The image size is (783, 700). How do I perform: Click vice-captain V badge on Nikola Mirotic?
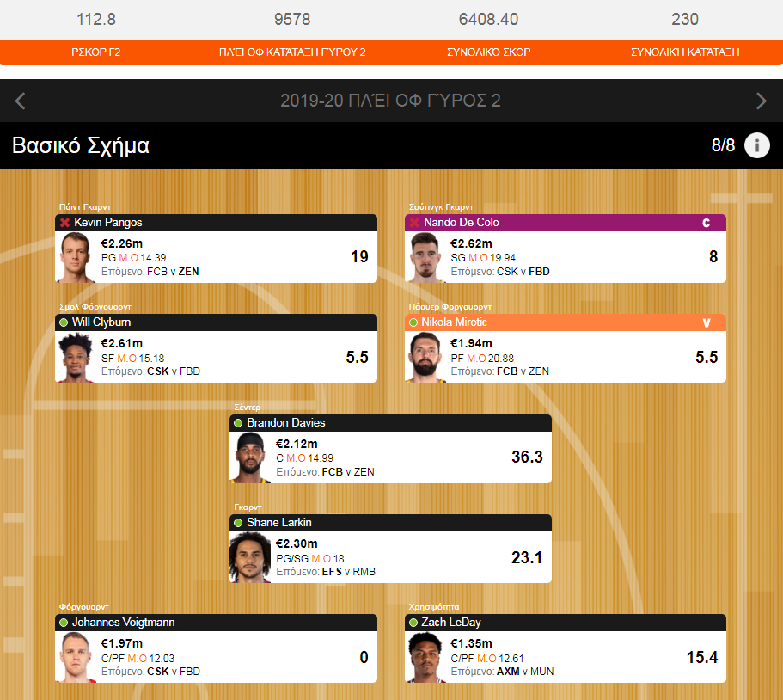(707, 322)
